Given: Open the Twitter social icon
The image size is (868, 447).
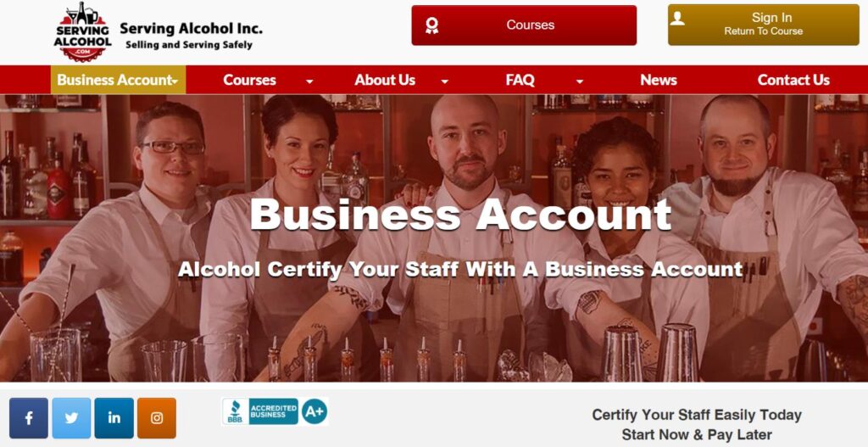Looking at the screenshot, I should (x=71, y=417).
